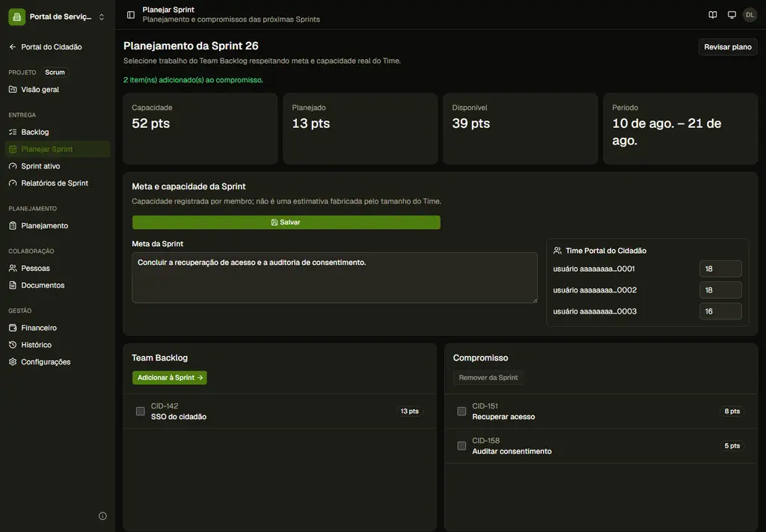Click the Backlog list icon
Image resolution: width=766 pixels, height=532 pixels.
coord(13,132)
